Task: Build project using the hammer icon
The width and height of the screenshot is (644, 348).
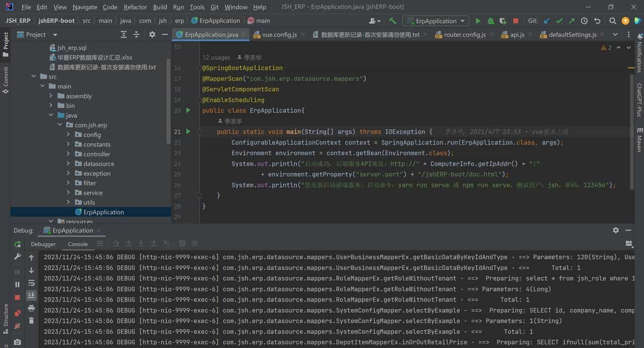Action: [x=392, y=21]
